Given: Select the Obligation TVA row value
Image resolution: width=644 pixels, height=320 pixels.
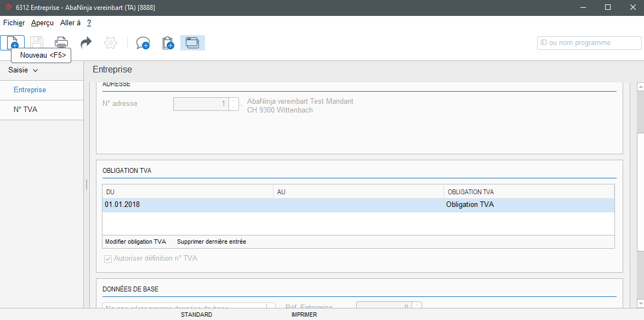Looking at the screenshot, I should [x=470, y=204].
